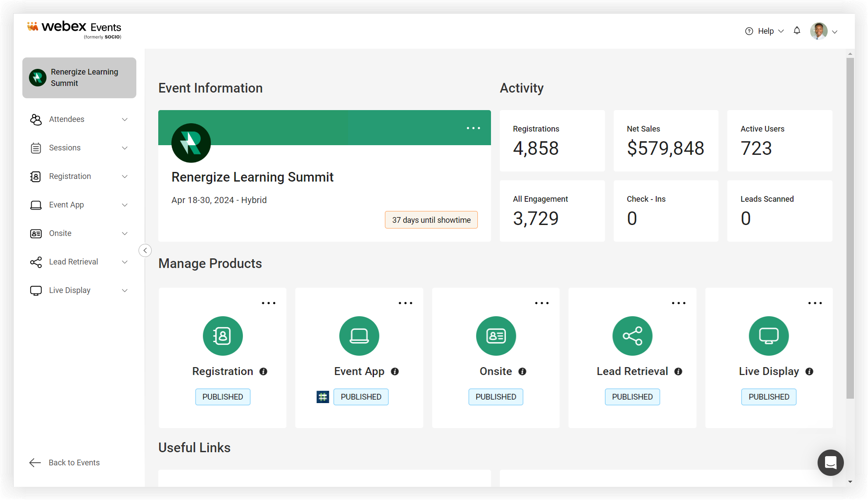Click the scrollbar down arrow
This screenshot has height=500, width=868.
pos(850,482)
